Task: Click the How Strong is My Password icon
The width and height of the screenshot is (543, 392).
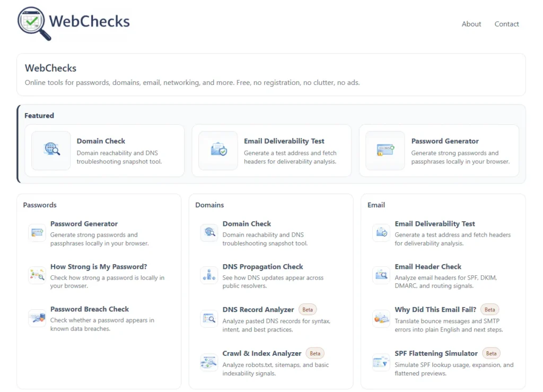Action: coord(37,275)
